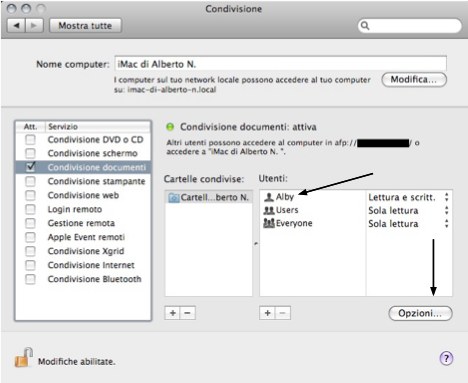The image size is (468, 383).
Task: Select the Condivisione schermo service
Action: coord(92,153)
